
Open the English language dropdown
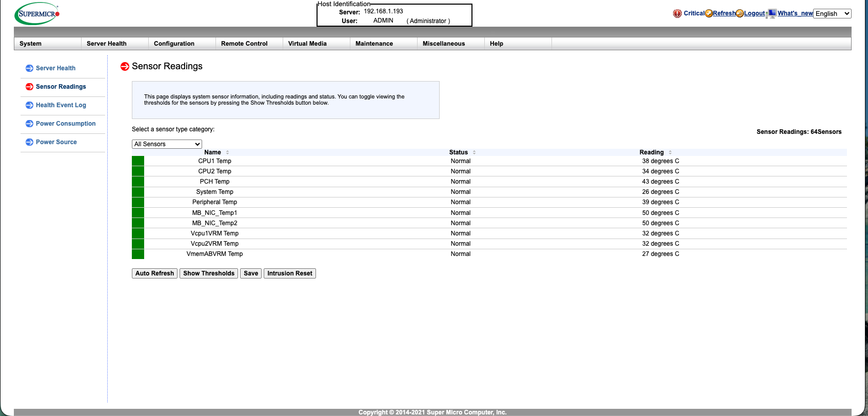832,14
